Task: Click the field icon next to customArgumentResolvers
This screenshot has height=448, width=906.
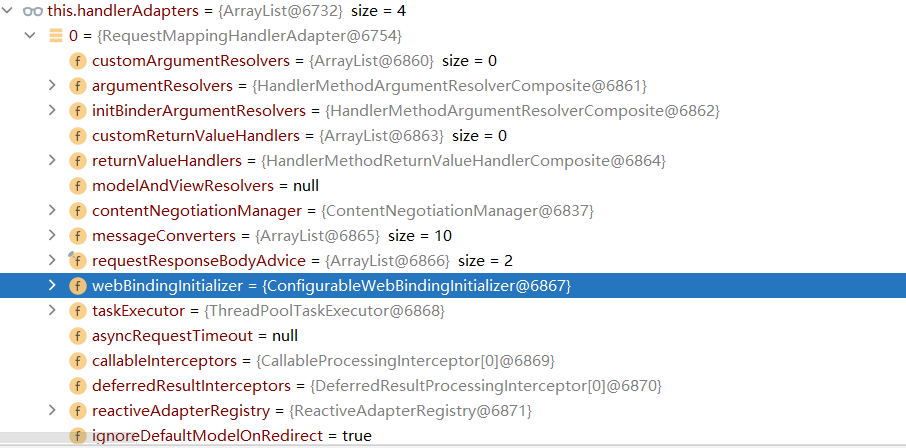Action: click(77, 61)
